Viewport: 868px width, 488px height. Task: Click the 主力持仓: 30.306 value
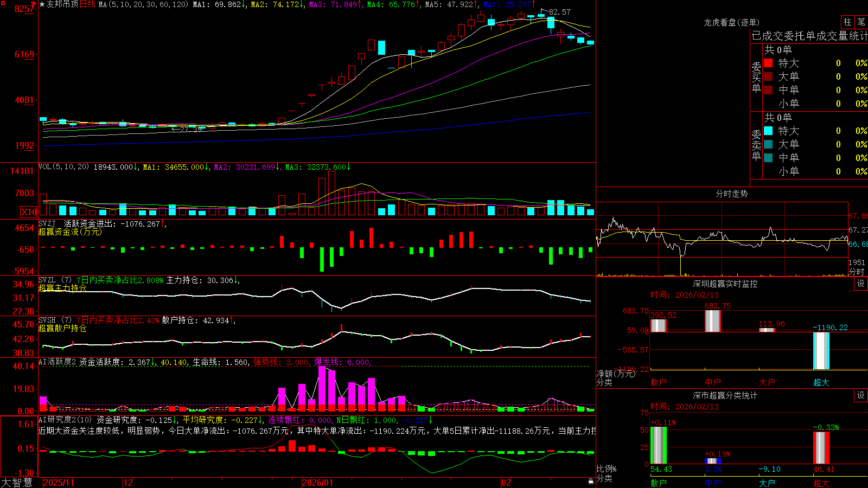(x=200, y=280)
